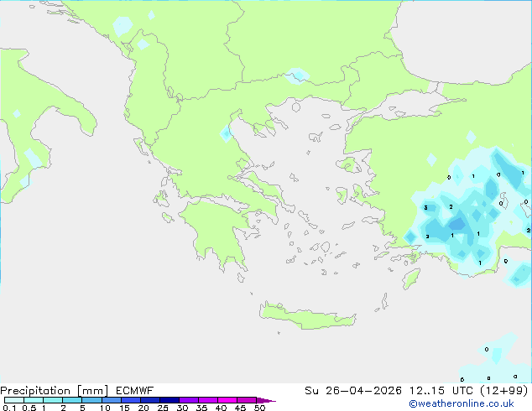Select the '30' legend value
Screen dimensions: 532x411
182,408
